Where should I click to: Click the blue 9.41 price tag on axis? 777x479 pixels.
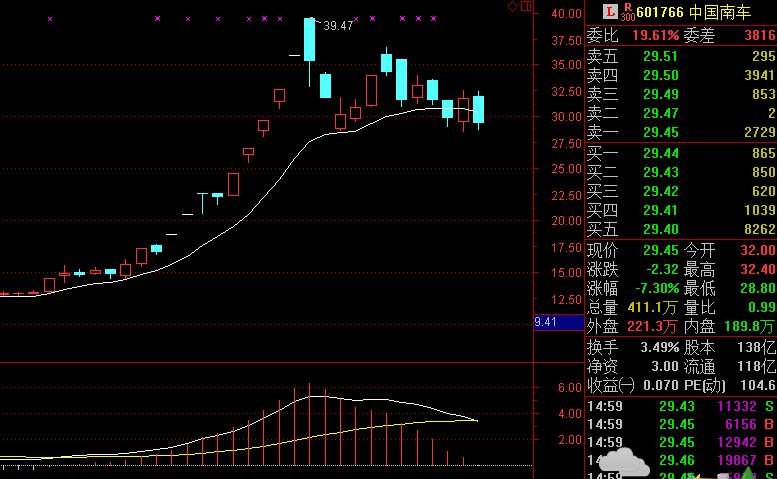coord(559,322)
